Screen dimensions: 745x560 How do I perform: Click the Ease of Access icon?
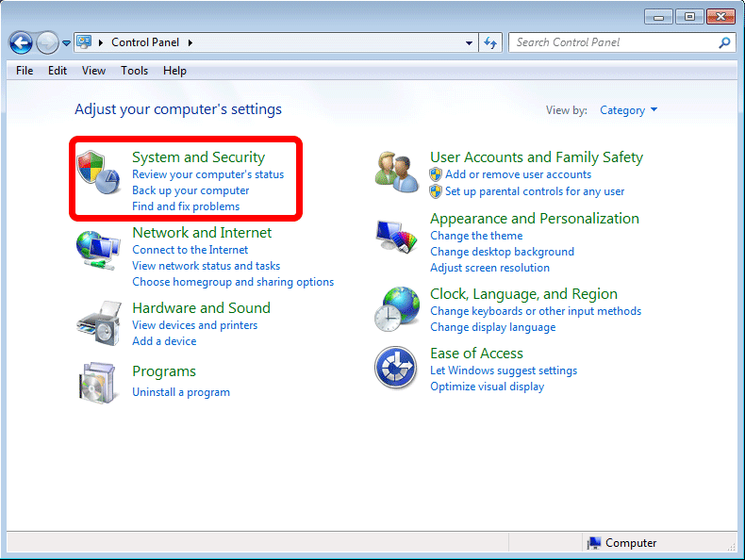pyautogui.click(x=396, y=368)
